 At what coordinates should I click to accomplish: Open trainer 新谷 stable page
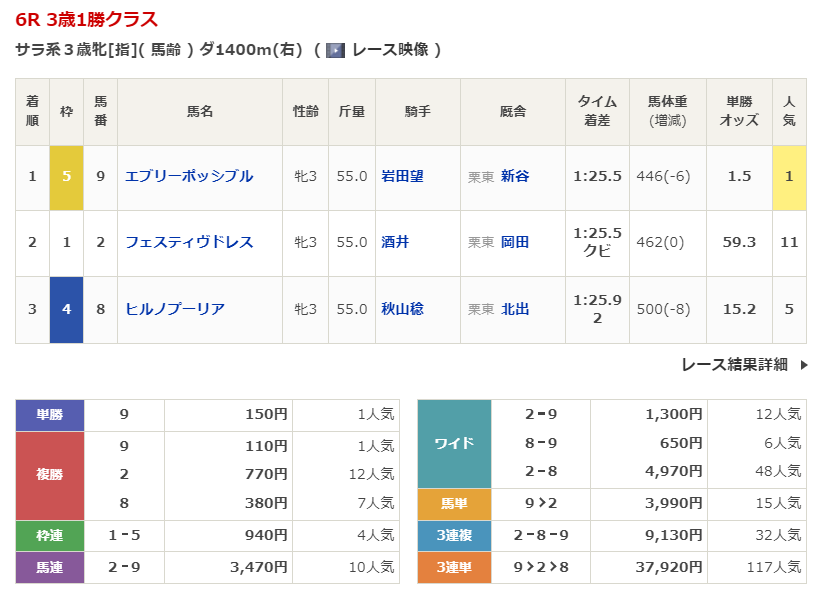515,176
